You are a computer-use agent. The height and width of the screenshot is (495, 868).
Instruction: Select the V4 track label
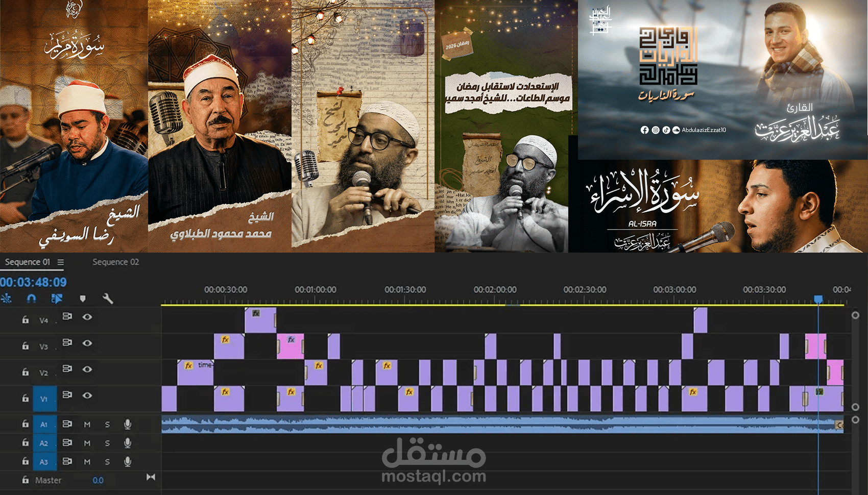tap(44, 320)
